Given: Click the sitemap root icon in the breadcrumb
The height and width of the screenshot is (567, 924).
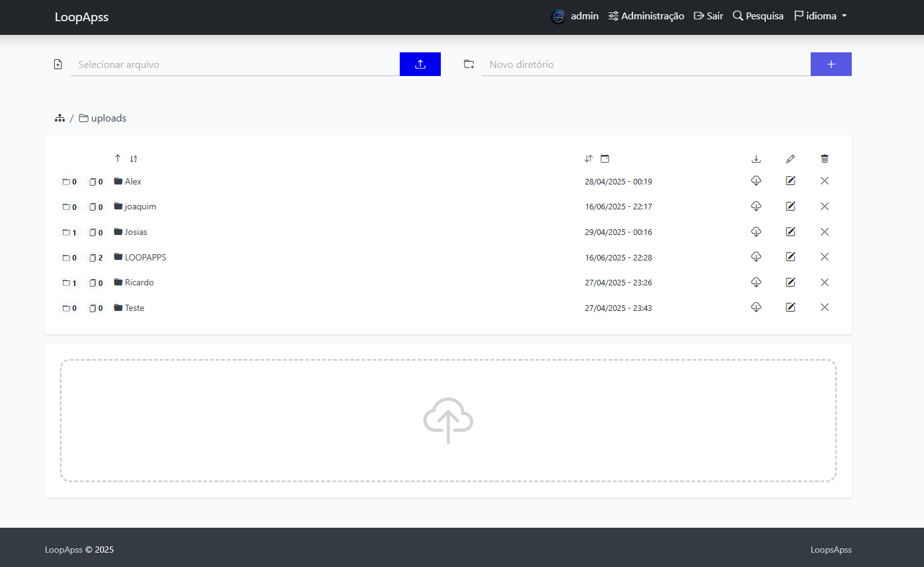Looking at the screenshot, I should (60, 118).
